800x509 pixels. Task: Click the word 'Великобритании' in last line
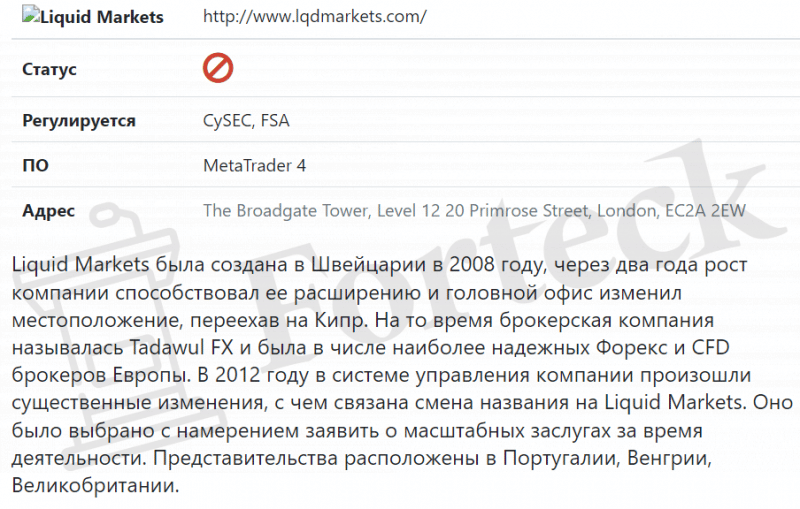click(95, 485)
